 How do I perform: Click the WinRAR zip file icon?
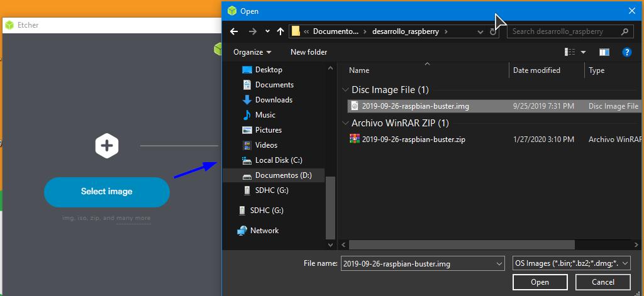[x=355, y=139]
